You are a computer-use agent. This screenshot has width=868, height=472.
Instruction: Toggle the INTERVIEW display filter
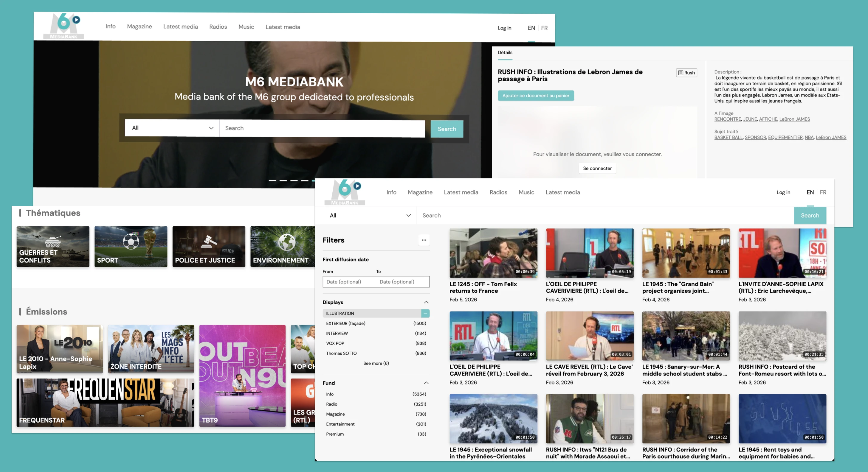(x=376, y=333)
